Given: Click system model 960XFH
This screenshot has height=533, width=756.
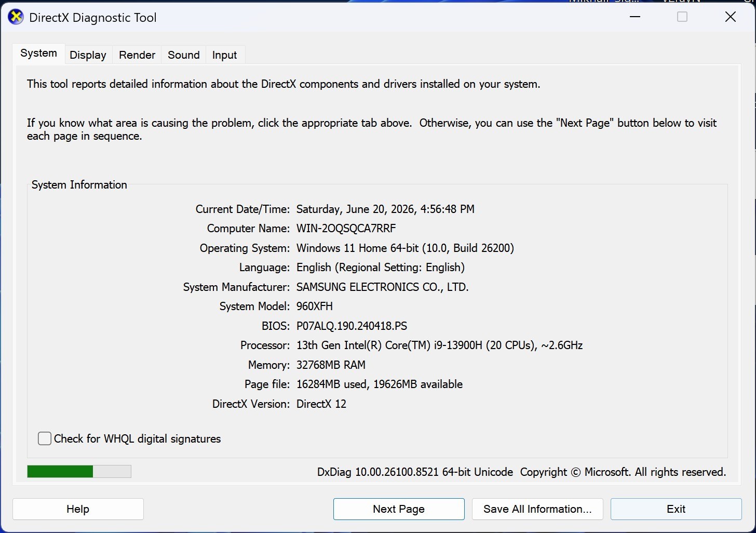Looking at the screenshot, I should point(315,307).
